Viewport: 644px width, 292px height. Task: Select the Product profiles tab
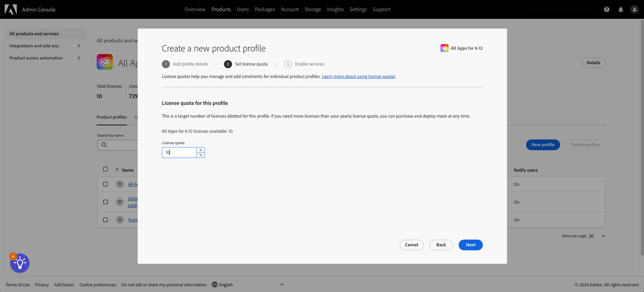tap(112, 117)
